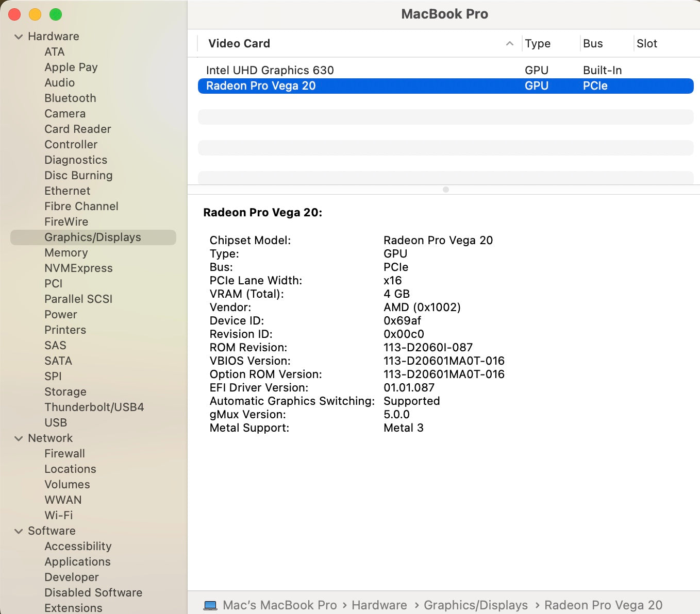Select Thunderbolt/USB4 in the sidebar

(x=94, y=407)
